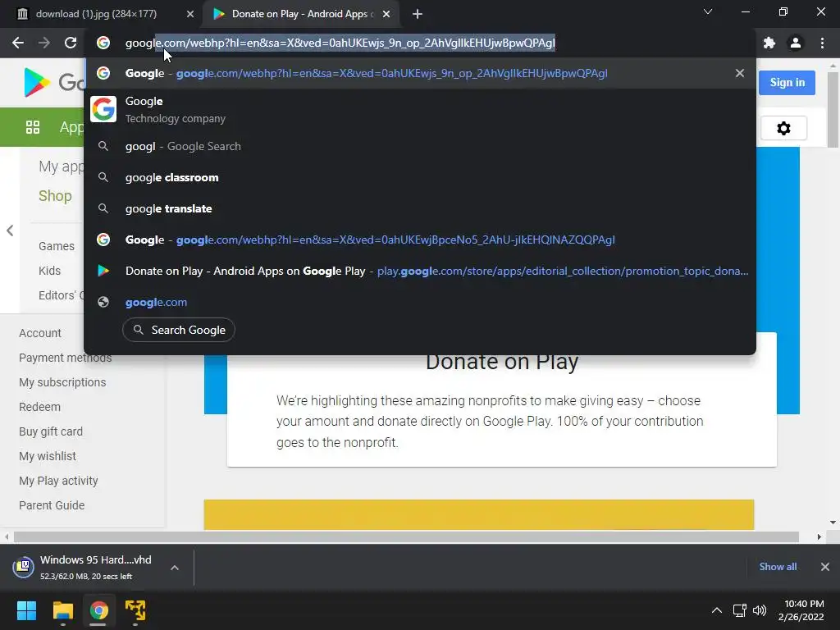
Task: Select the Google Technology company suggestion
Action: (420, 109)
